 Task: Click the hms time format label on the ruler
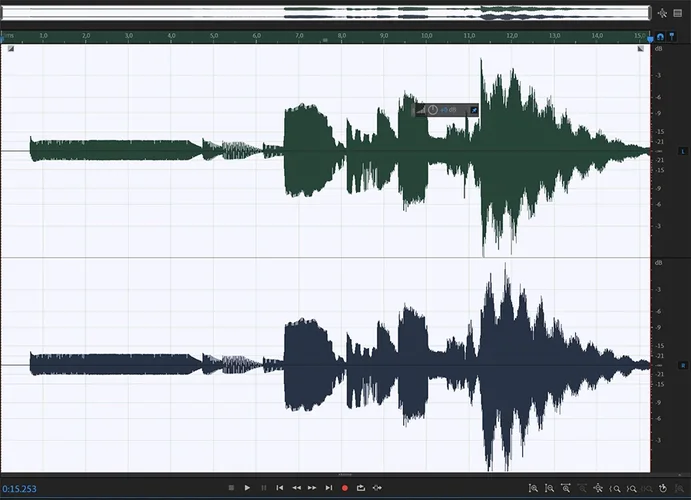8,35
